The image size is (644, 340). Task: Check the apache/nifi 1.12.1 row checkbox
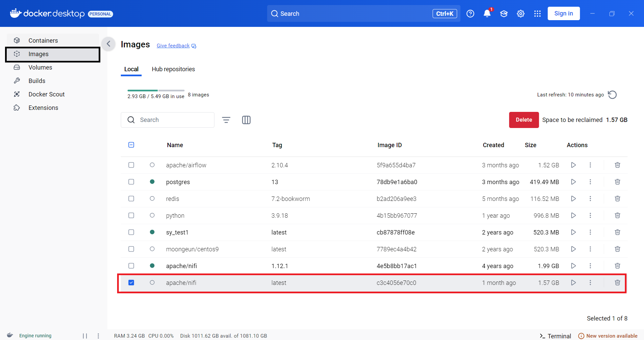tap(131, 266)
